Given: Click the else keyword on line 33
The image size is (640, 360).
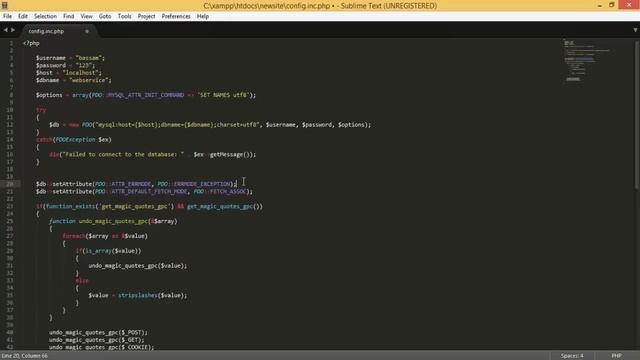Looking at the screenshot, I should pyautogui.click(x=82, y=280).
